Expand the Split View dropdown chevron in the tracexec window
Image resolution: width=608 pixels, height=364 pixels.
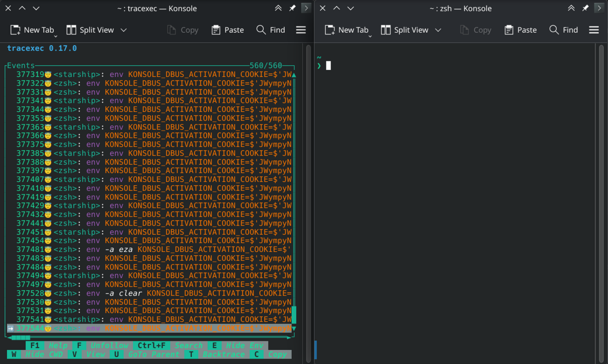[124, 30]
